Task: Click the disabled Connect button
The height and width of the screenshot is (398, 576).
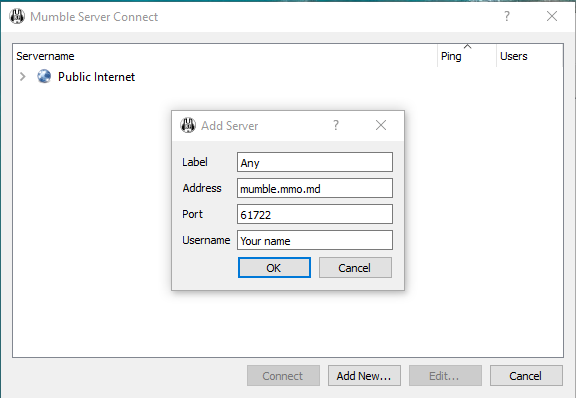Action: click(283, 376)
